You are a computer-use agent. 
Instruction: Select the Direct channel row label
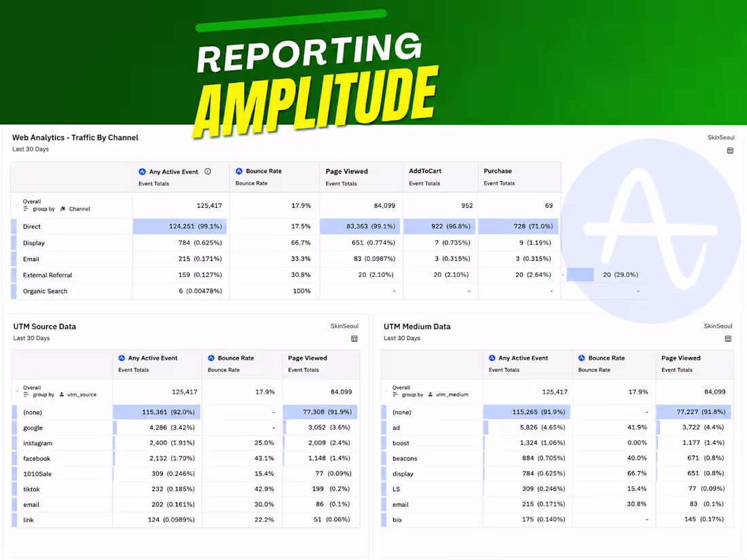pos(31,227)
